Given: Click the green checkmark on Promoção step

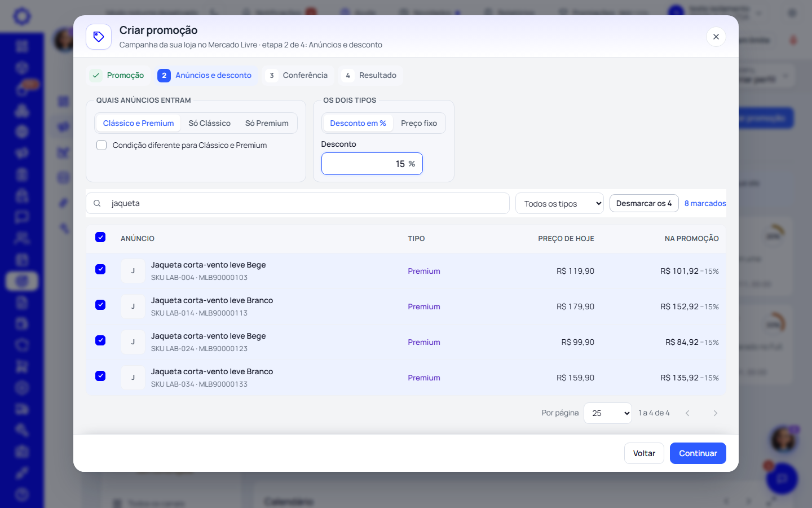Looking at the screenshot, I should click(x=96, y=75).
